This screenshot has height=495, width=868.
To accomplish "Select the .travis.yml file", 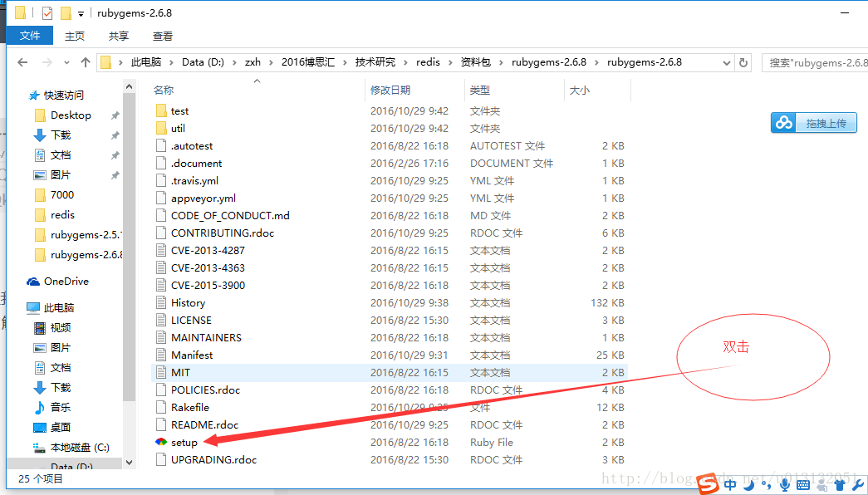I will click(194, 180).
